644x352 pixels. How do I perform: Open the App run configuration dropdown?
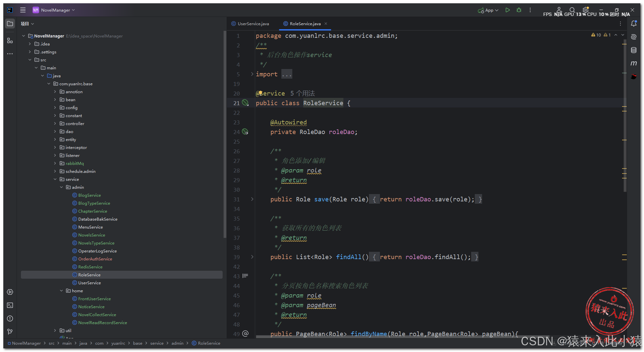[488, 10]
